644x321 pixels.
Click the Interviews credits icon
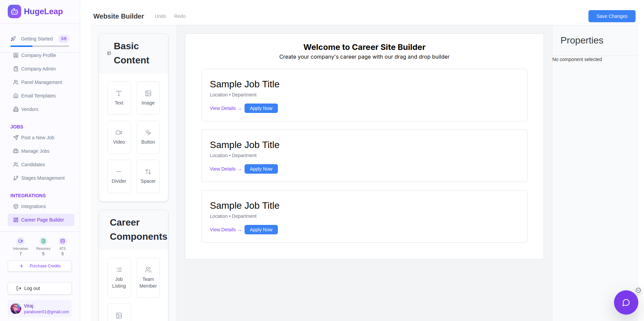pos(20,241)
